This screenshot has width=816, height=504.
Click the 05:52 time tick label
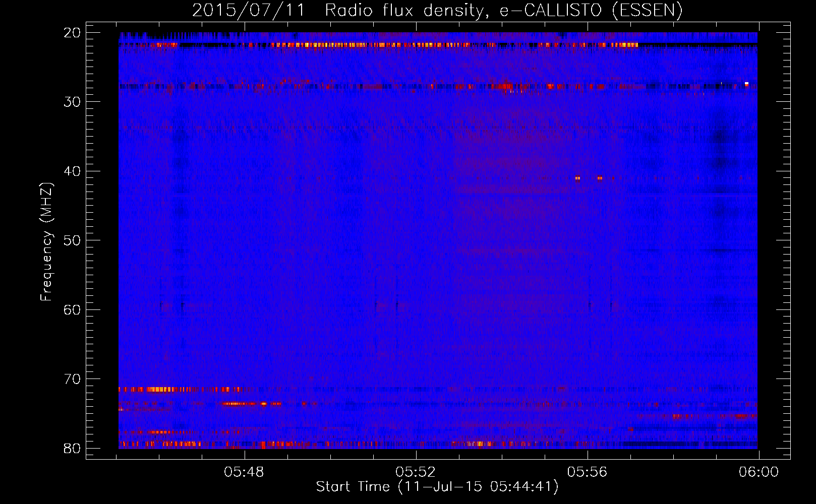pyautogui.click(x=416, y=472)
